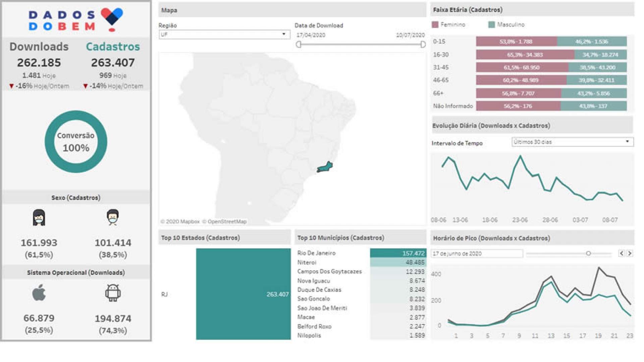Click the next arrow in Horário de Pico
This screenshot has width=644, height=362.
pyautogui.click(x=630, y=253)
